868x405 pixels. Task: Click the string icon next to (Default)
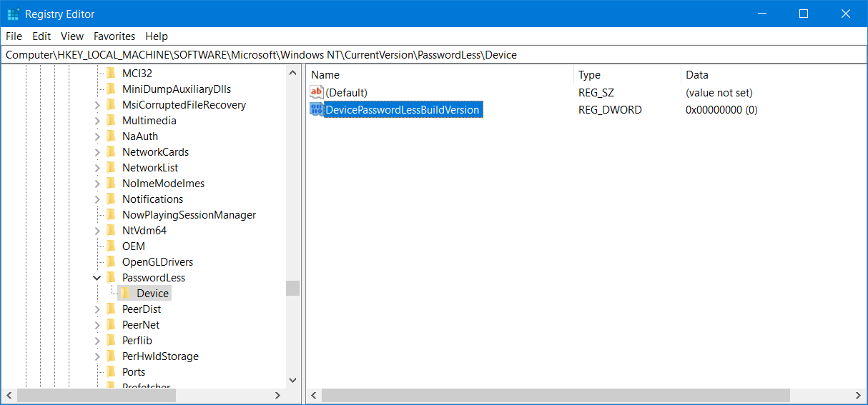317,92
